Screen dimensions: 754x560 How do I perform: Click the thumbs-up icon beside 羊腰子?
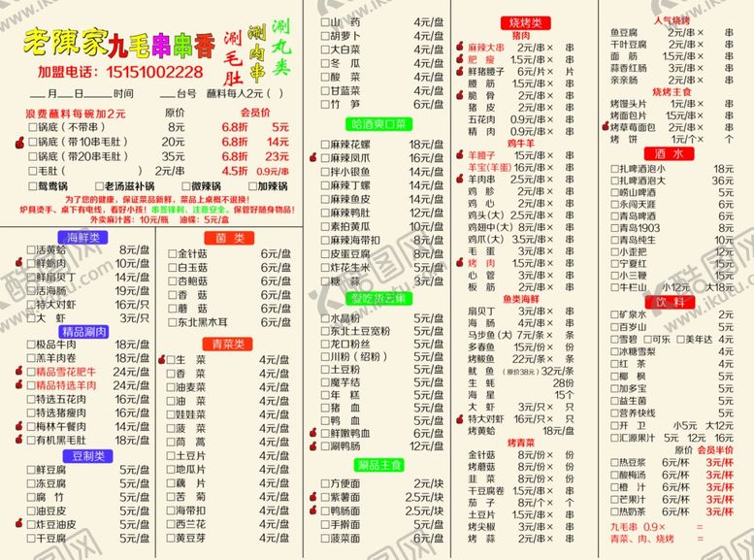458,154
